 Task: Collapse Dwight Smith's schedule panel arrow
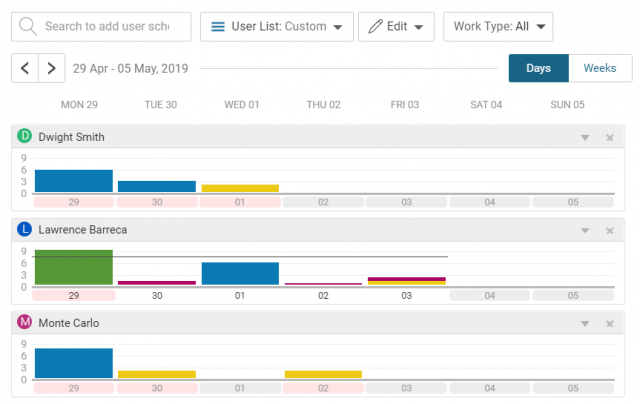point(585,137)
